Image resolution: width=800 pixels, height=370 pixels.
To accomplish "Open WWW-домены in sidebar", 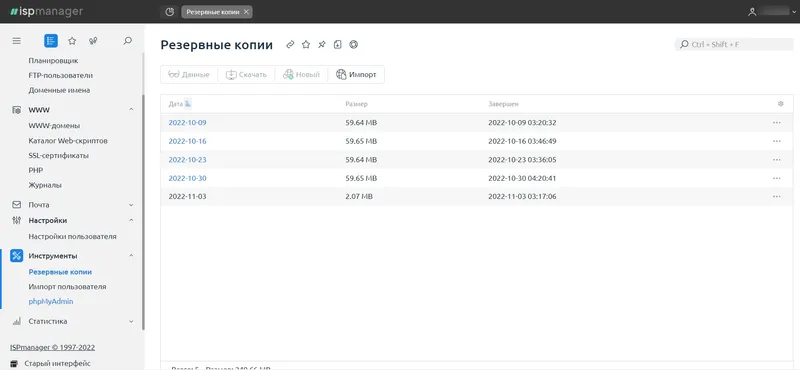I will [54, 126].
